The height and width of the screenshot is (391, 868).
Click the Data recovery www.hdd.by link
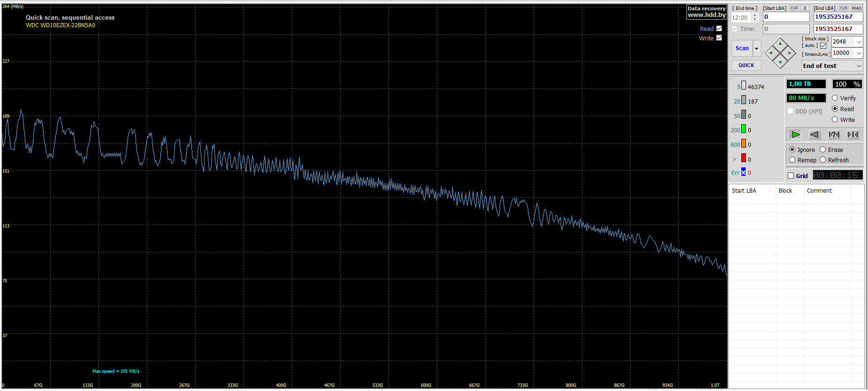click(707, 12)
